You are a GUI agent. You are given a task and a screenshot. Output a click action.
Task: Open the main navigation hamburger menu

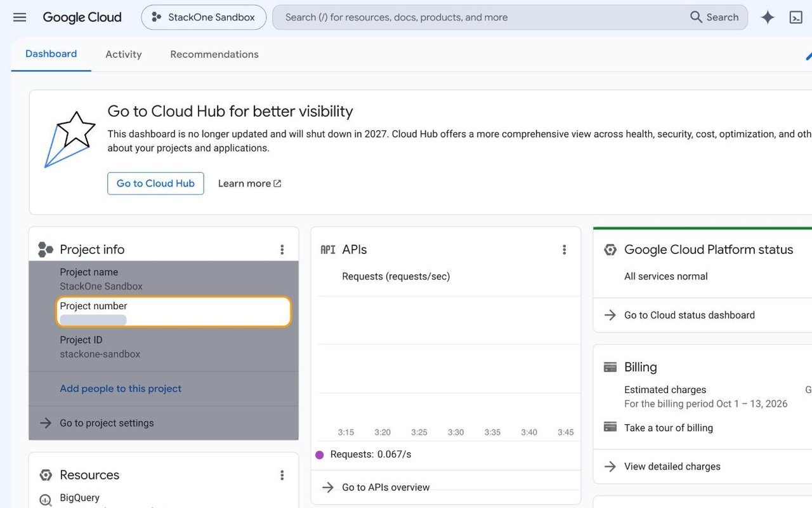pyautogui.click(x=20, y=17)
